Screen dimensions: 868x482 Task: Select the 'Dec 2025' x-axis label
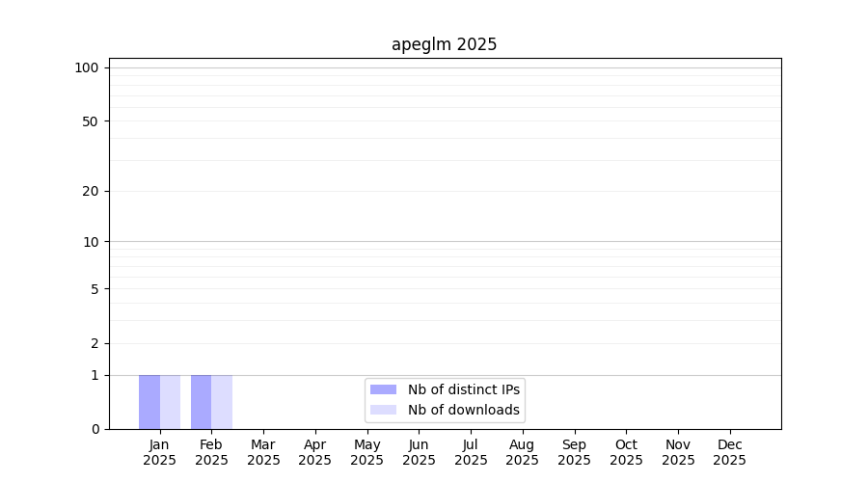(x=729, y=452)
